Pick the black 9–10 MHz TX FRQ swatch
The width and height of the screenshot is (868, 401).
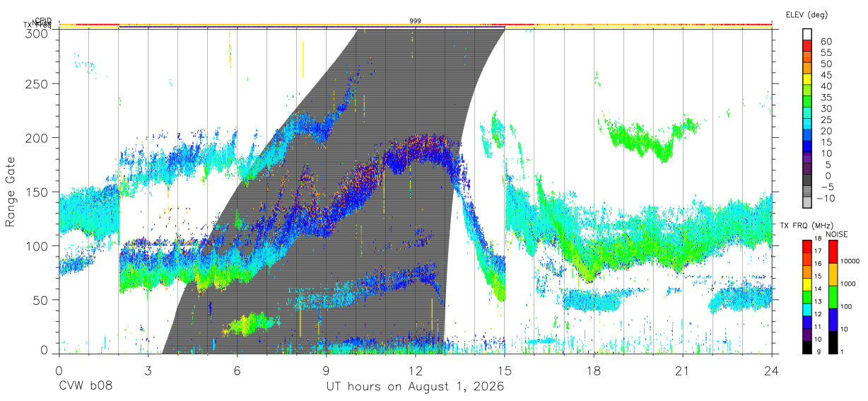[808, 347]
